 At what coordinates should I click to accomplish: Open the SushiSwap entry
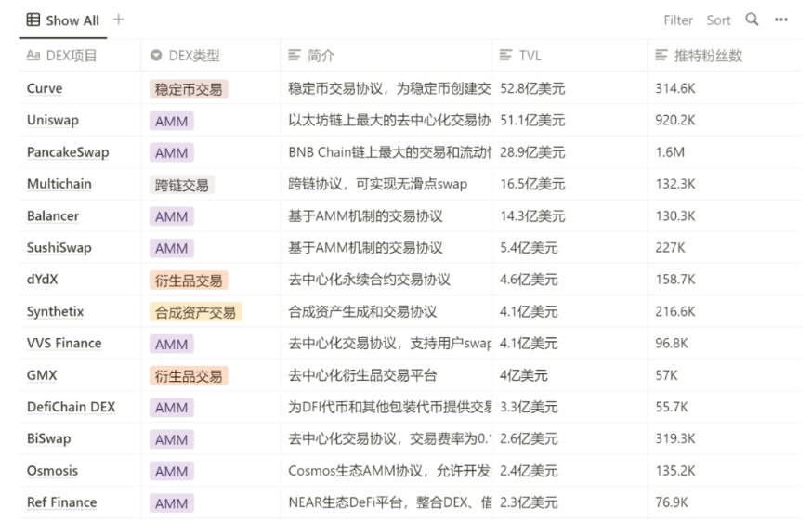pos(59,248)
